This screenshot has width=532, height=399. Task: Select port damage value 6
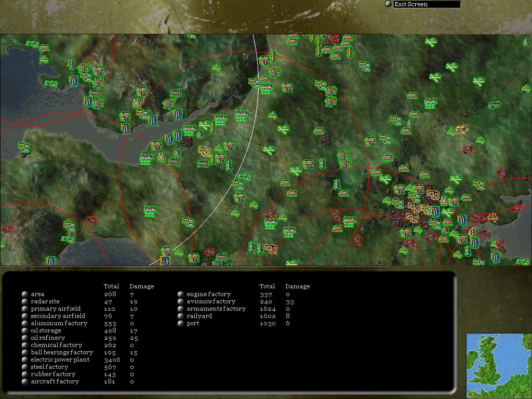pos(288,324)
